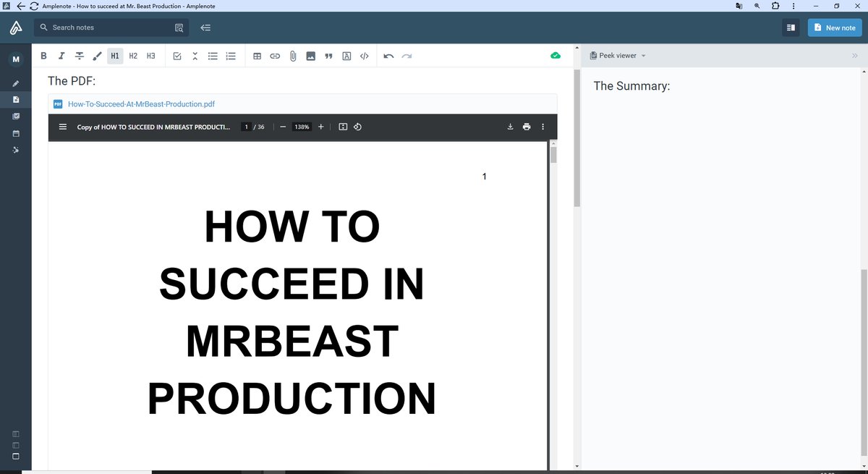Toggle bold formatting in editor toolbar
The width and height of the screenshot is (868, 474).
click(44, 56)
